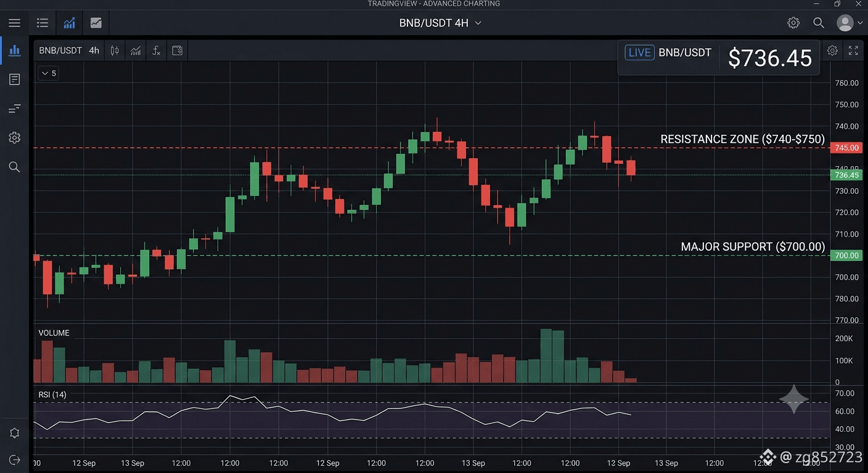This screenshot has width=868, height=473.
Task: Open candlestick chart style icon
Action: [115, 51]
